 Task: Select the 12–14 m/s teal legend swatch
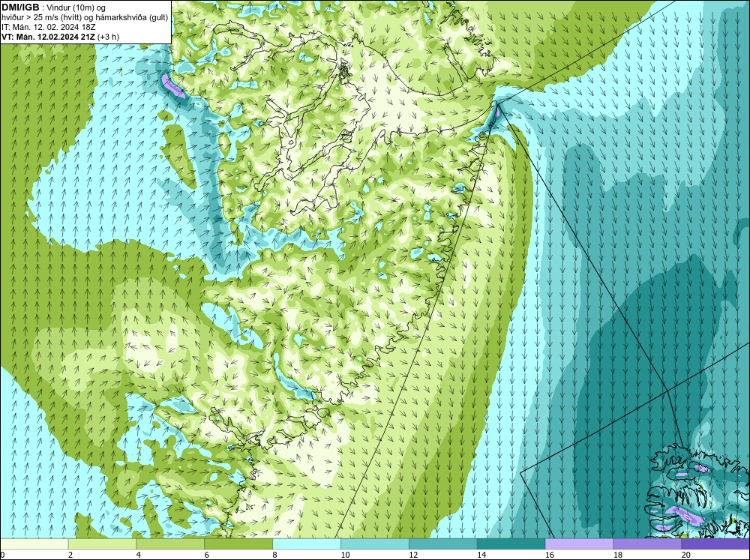[443, 544]
